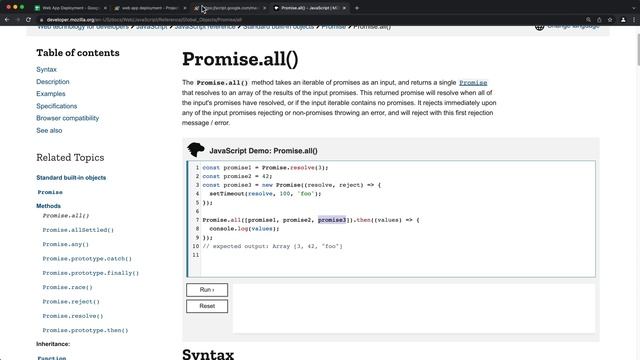Click the browser back arrow

pyautogui.click(x=7, y=20)
